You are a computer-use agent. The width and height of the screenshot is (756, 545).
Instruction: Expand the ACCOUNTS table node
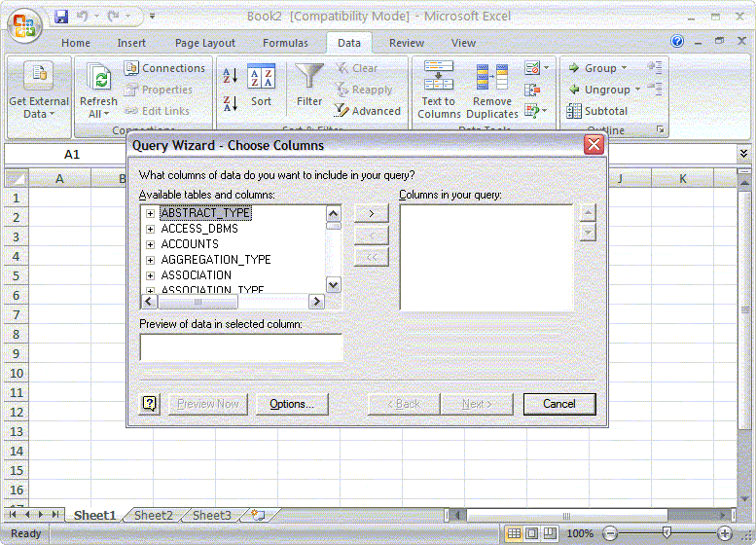pyautogui.click(x=151, y=244)
